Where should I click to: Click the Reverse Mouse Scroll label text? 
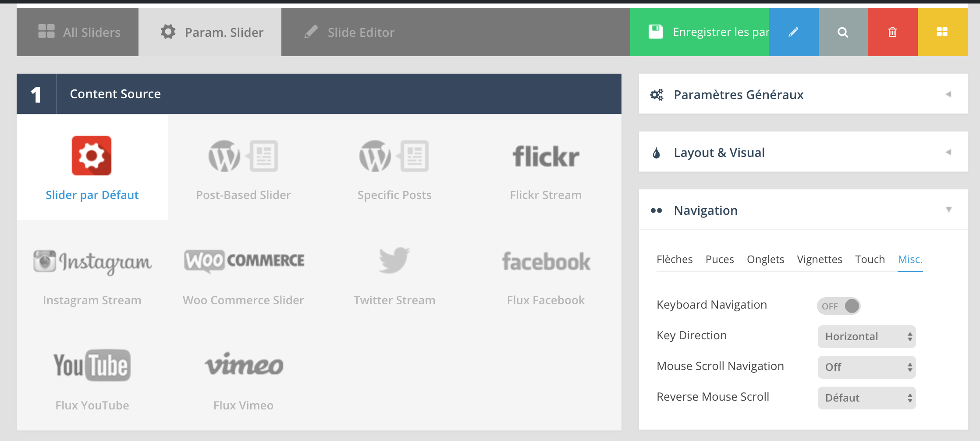(713, 397)
